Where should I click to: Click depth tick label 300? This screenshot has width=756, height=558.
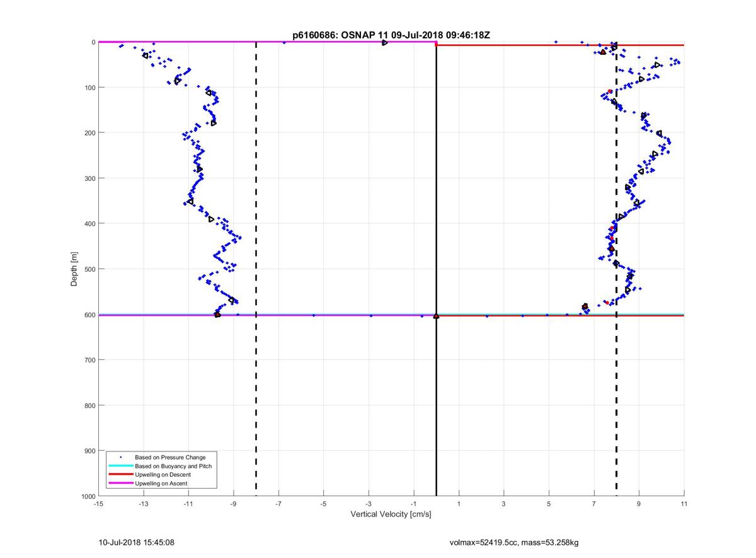pyautogui.click(x=89, y=178)
